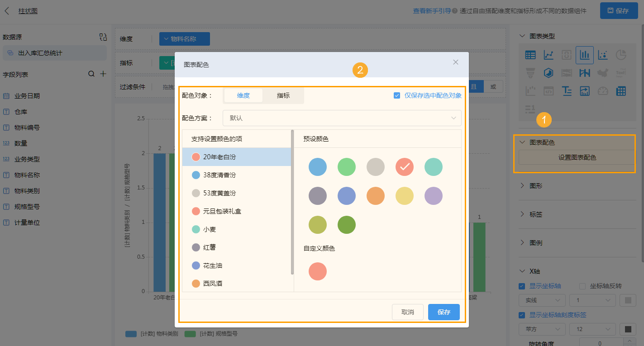This screenshot has width=644, height=346.
Task: Click the 保存 button in the dialog
Action: (444, 312)
